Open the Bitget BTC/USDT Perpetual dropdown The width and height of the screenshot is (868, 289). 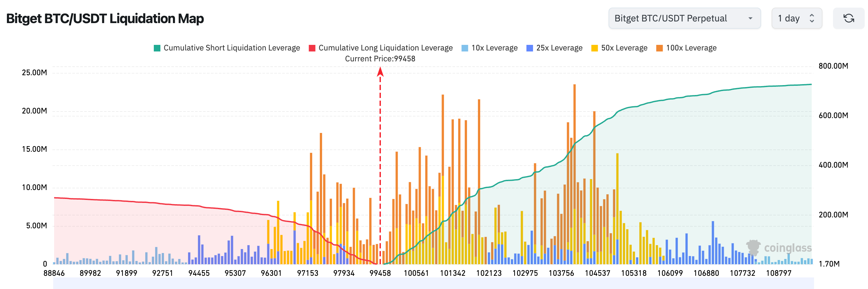point(684,18)
